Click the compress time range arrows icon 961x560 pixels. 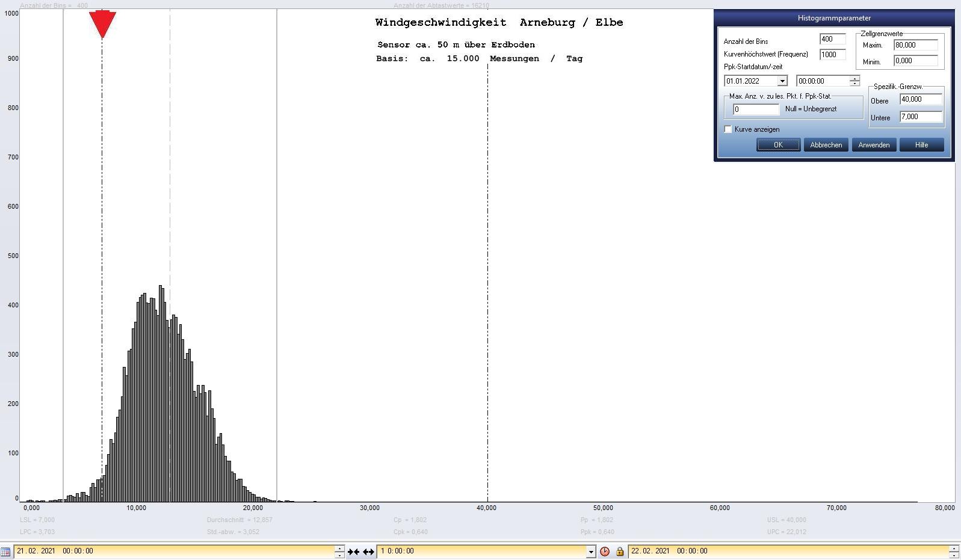353,552
